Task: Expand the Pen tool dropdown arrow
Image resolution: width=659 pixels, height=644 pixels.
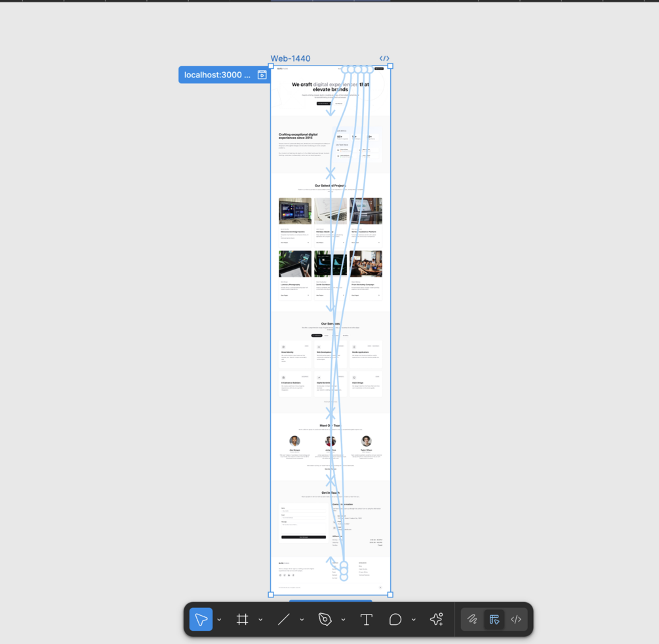Action: (344, 620)
